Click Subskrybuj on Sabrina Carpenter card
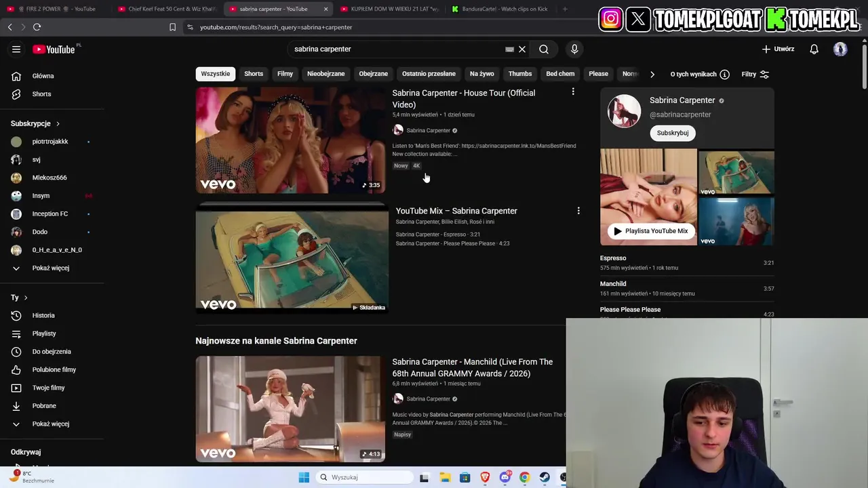The width and height of the screenshot is (868, 488). (673, 133)
